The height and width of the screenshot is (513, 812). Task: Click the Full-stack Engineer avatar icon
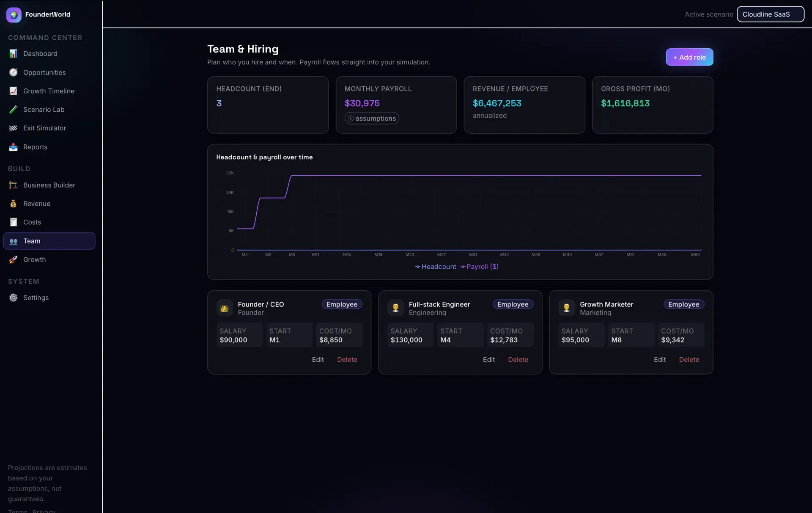coord(395,308)
